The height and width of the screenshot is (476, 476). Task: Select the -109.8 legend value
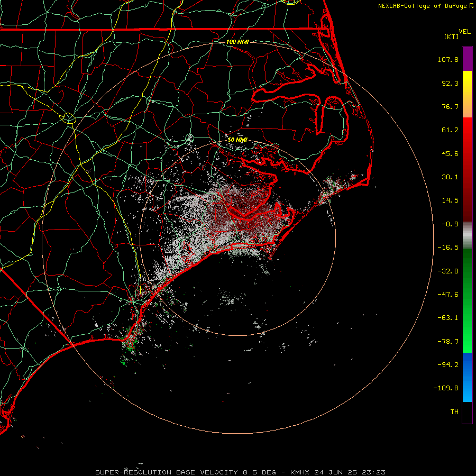point(446,388)
